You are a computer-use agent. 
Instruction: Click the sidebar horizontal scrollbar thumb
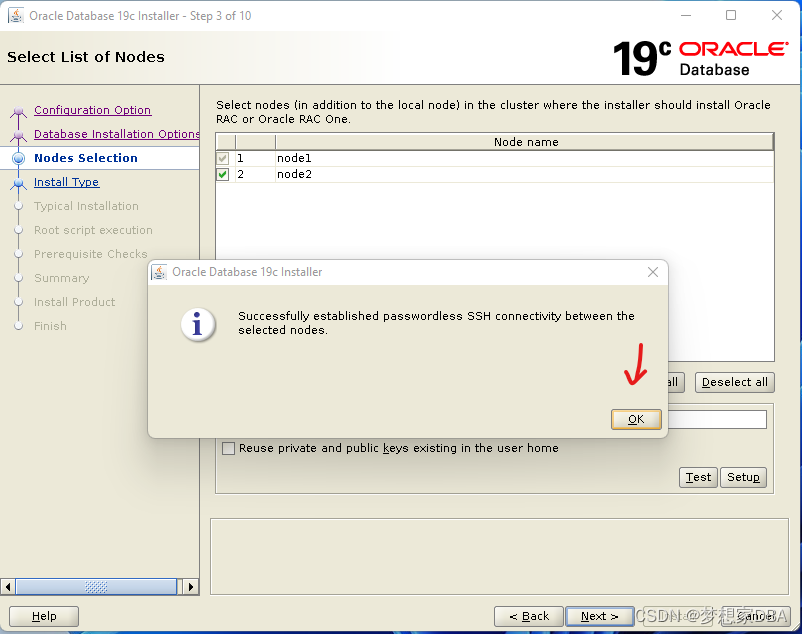click(x=96, y=586)
